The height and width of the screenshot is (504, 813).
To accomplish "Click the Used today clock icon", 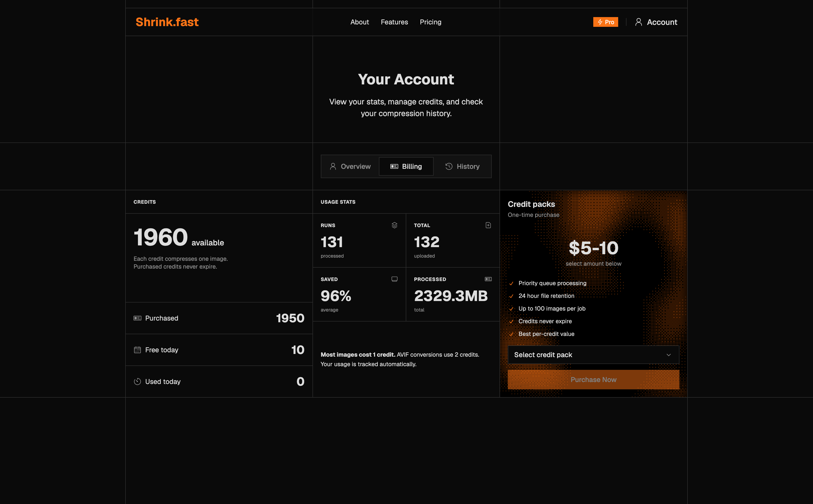I will (137, 382).
